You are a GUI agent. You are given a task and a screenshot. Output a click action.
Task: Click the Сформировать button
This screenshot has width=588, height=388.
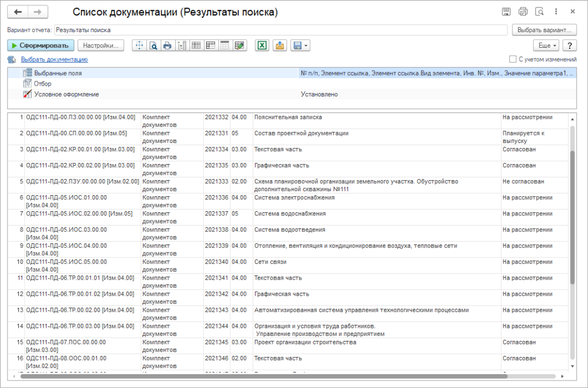click(x=41, y=45)
